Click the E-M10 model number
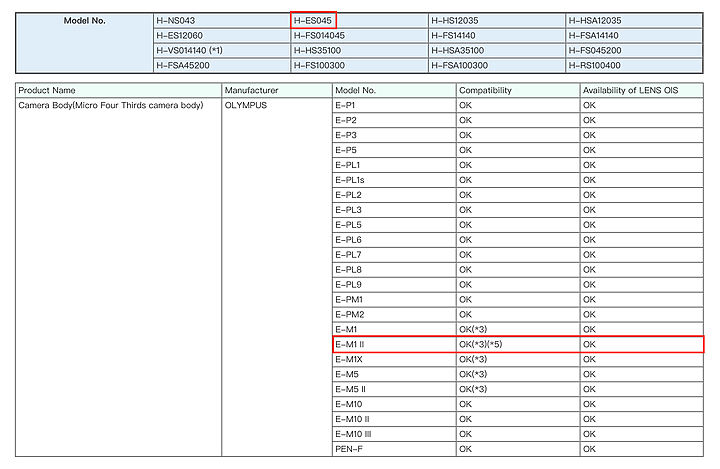The image size is (720, 469). coord(394,404)
